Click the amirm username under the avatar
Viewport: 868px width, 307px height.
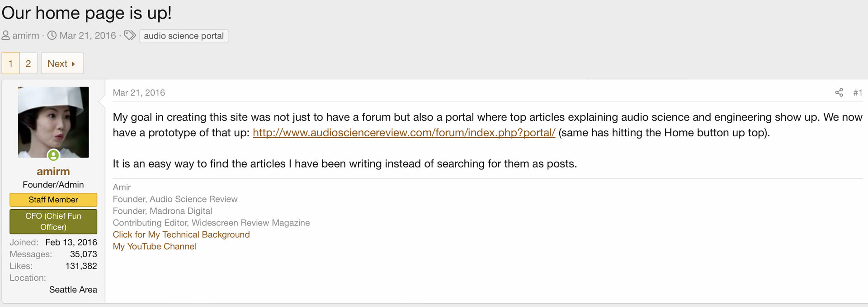pyautogui.click(x=53, y=172)
